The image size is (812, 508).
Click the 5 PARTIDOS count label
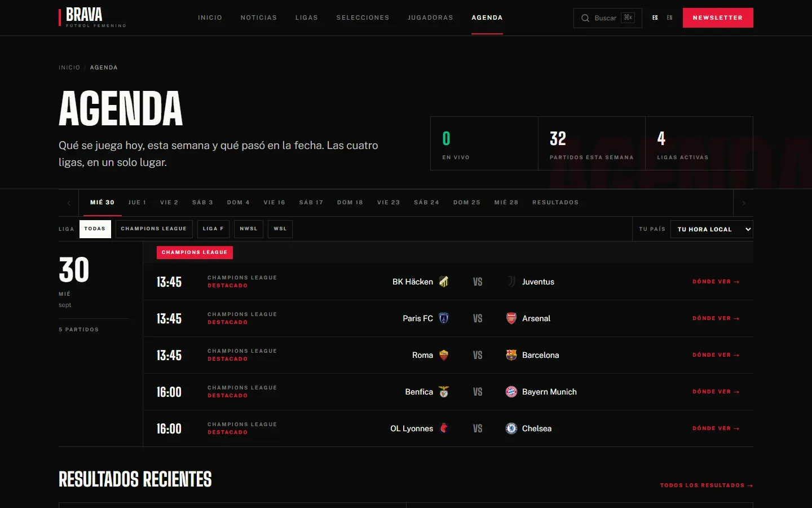(x=79, y=330)
